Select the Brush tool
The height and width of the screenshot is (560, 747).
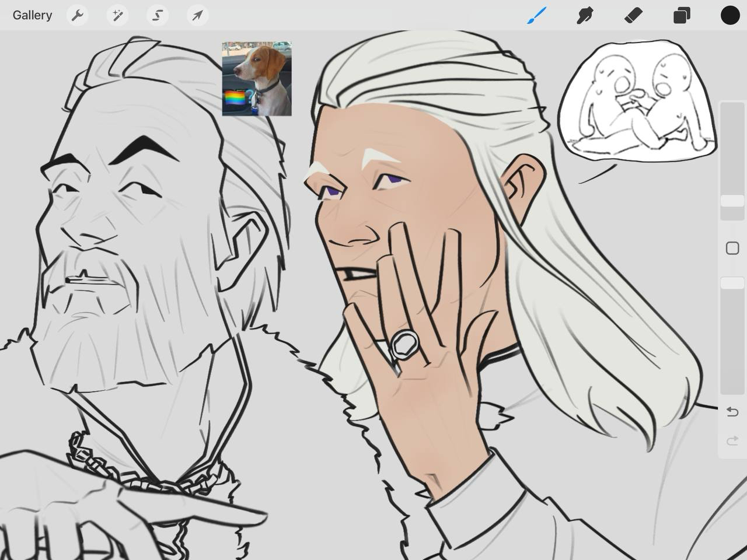tap(537, 15)
